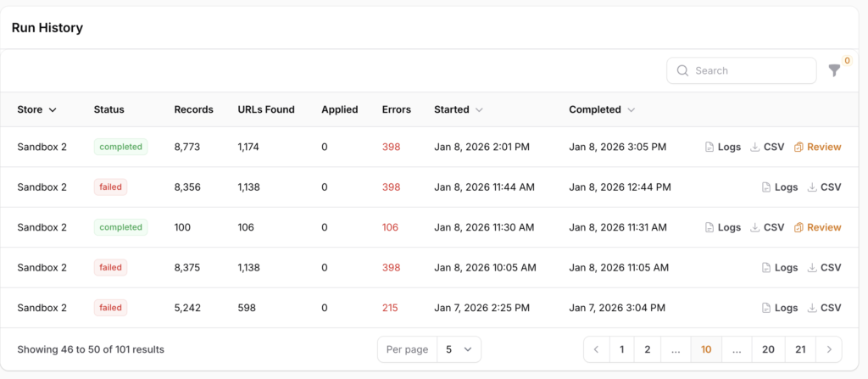868x379 pixels.
Task: Go to next page arrow
Action: (x=829, y=349)
